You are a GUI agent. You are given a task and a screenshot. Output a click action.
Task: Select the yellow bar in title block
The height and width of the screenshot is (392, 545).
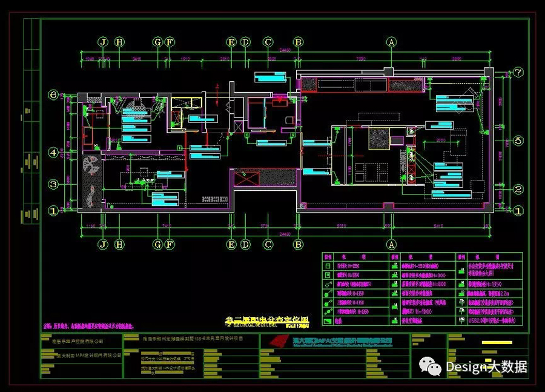(490, 342)
